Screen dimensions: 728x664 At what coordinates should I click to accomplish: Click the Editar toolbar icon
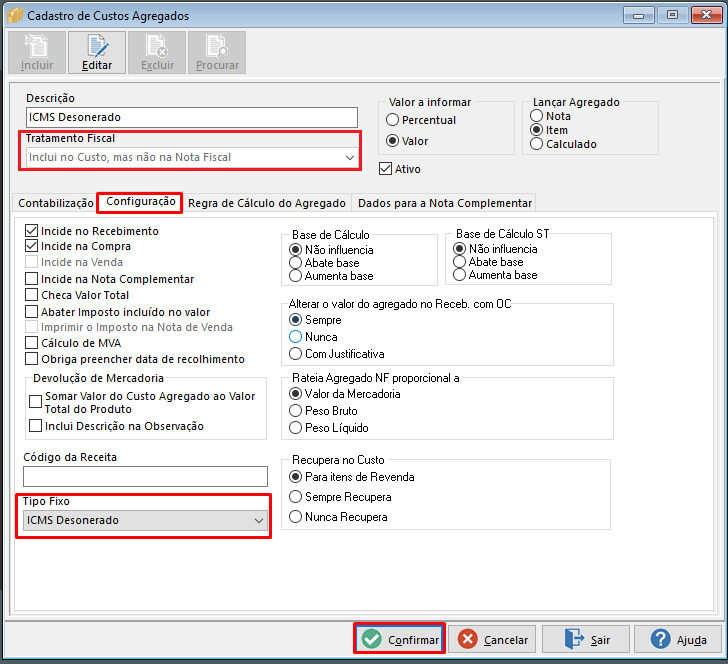point(97,52)
